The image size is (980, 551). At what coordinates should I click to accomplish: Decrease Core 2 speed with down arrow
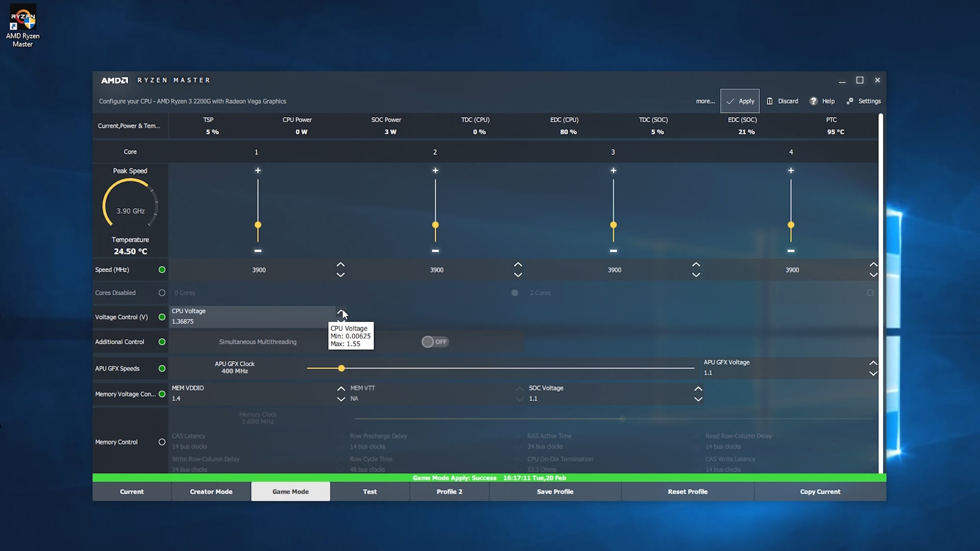(518, 274)
